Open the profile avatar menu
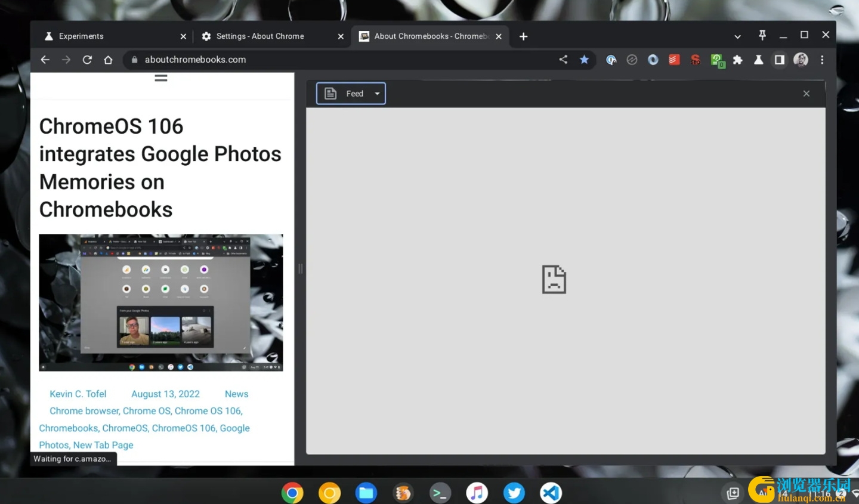This screenshot has width=859, height=504. (801, 60)
